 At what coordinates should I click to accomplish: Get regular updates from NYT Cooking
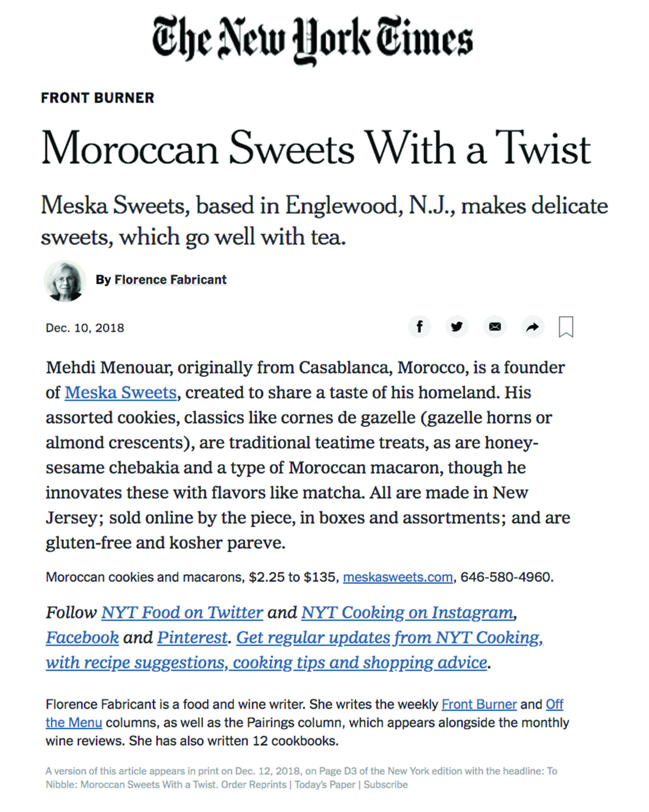click(x=389, y=638)
